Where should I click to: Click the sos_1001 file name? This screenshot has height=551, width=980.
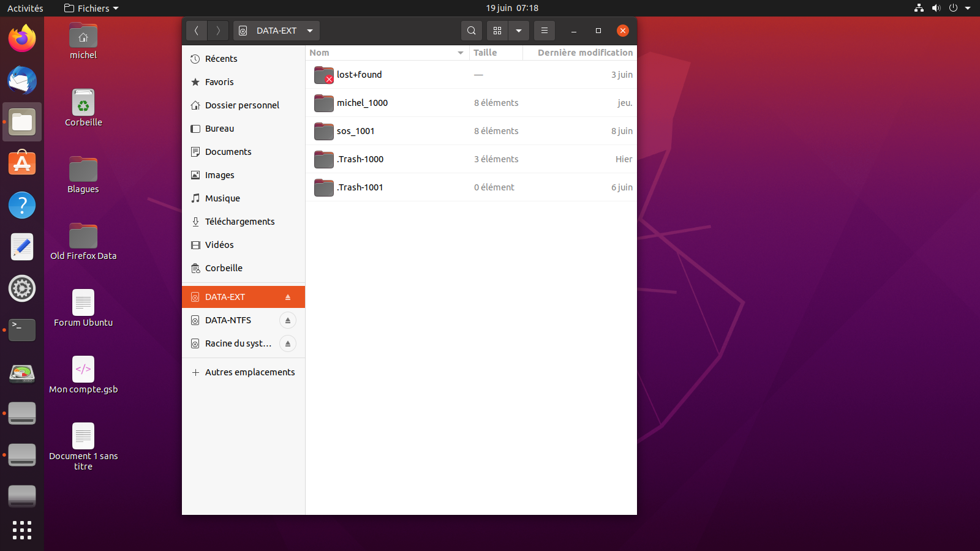pyautogui.click(x=355, y=131)
